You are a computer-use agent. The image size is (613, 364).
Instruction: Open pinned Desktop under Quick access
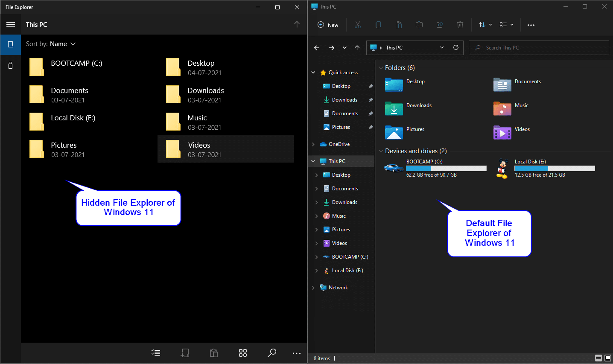(x=342, y=86)
